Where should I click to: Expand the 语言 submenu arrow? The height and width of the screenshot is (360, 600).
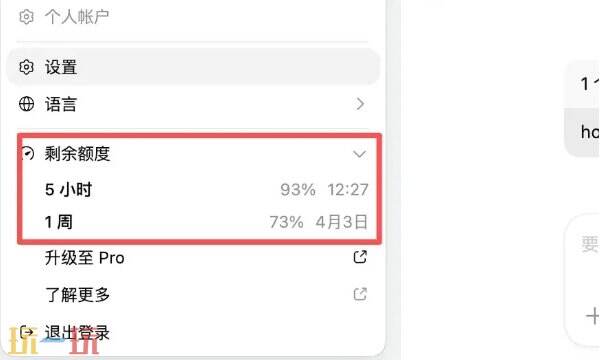[360, 104]
